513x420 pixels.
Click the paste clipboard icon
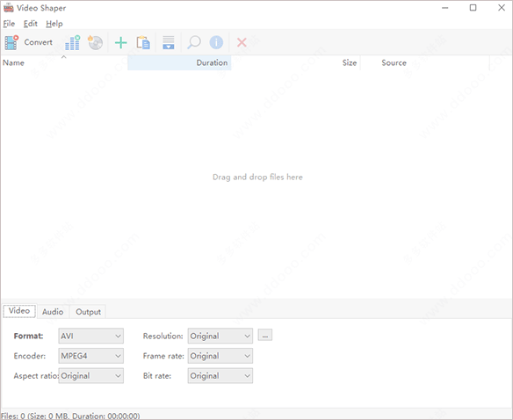coord(143,42)
